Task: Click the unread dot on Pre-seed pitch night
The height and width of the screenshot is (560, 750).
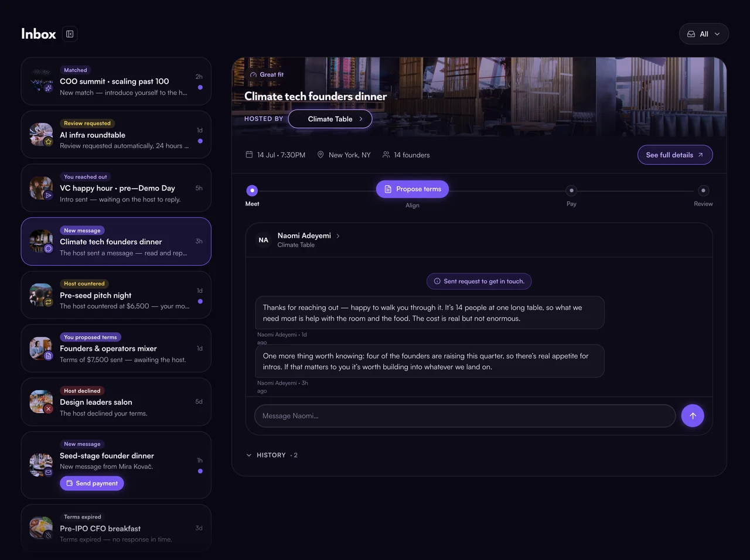Action: (x=200, y=301)
